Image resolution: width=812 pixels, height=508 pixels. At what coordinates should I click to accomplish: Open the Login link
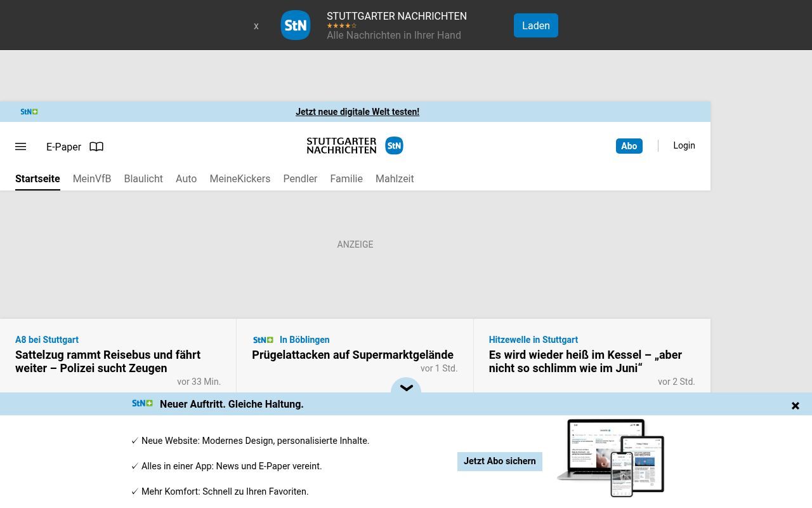pyautogui.click(x=684, y=145)
